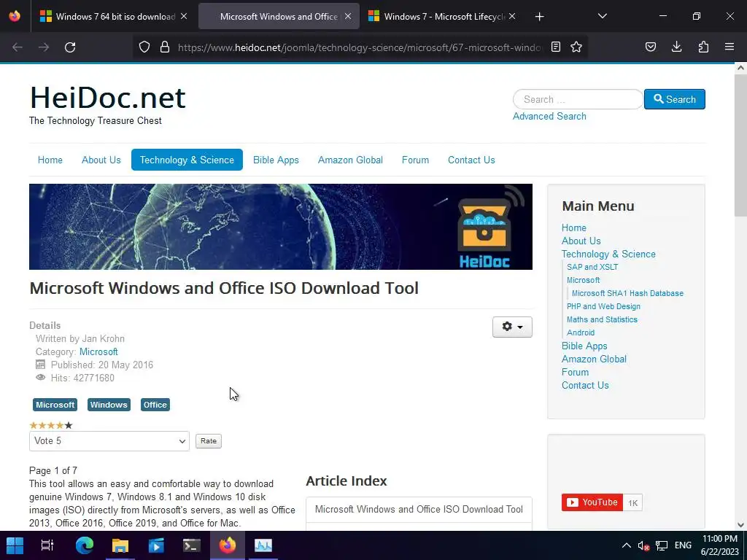Launch Microsoft Edge from the taskbar
This screenshot has height=560, width=747.
[x=85, y=545]
